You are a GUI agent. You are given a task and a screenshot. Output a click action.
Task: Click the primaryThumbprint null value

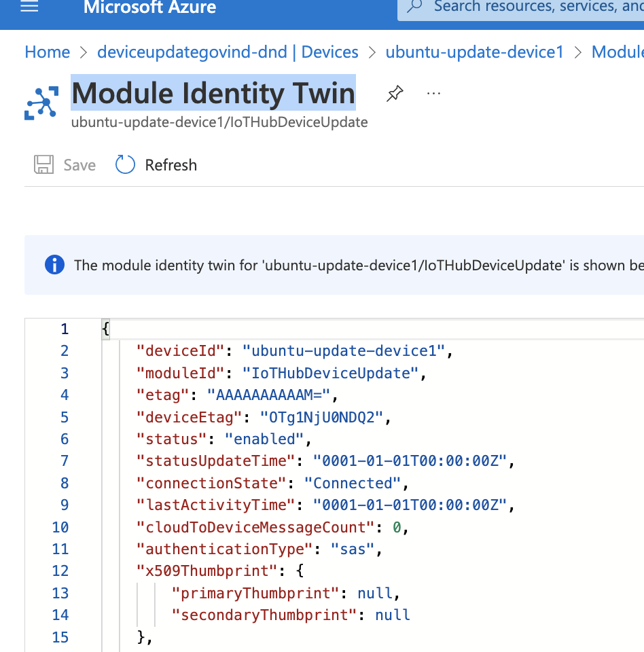click(375, 594)
